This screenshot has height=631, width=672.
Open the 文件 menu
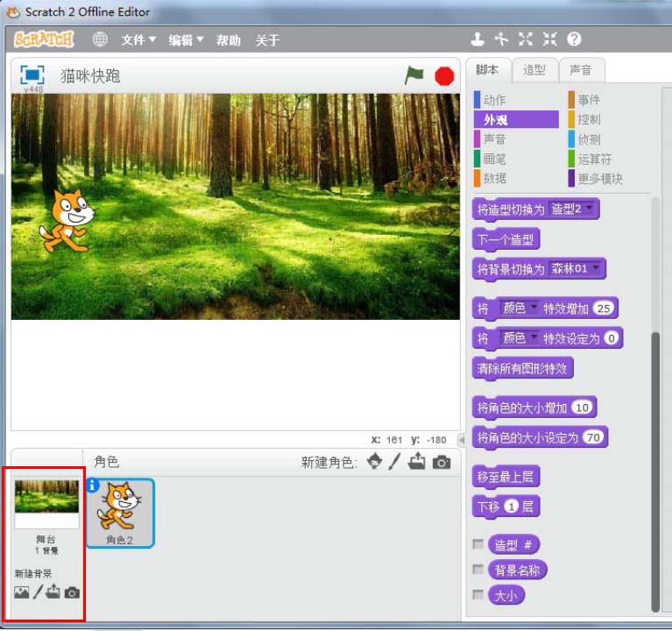tap(138, 40)
